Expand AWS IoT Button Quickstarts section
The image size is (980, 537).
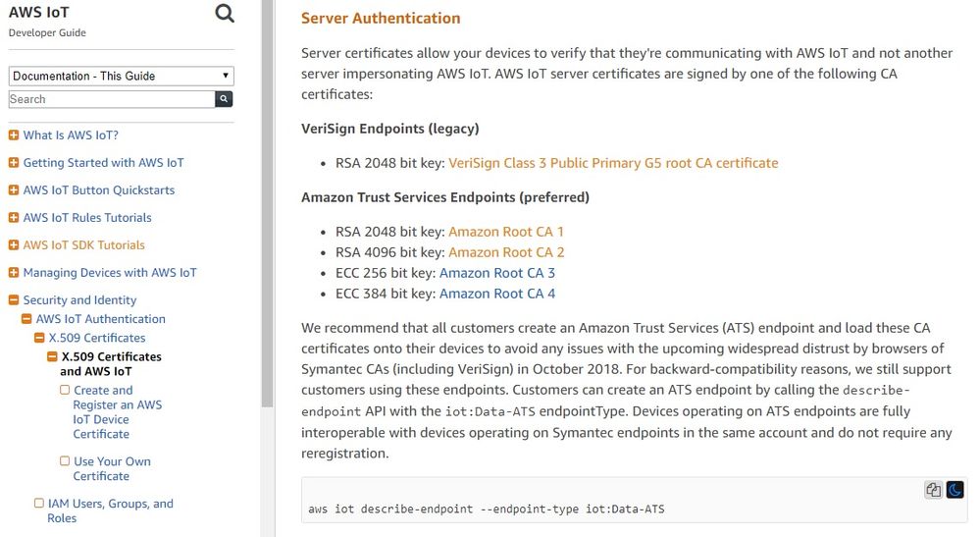(14, 190)
